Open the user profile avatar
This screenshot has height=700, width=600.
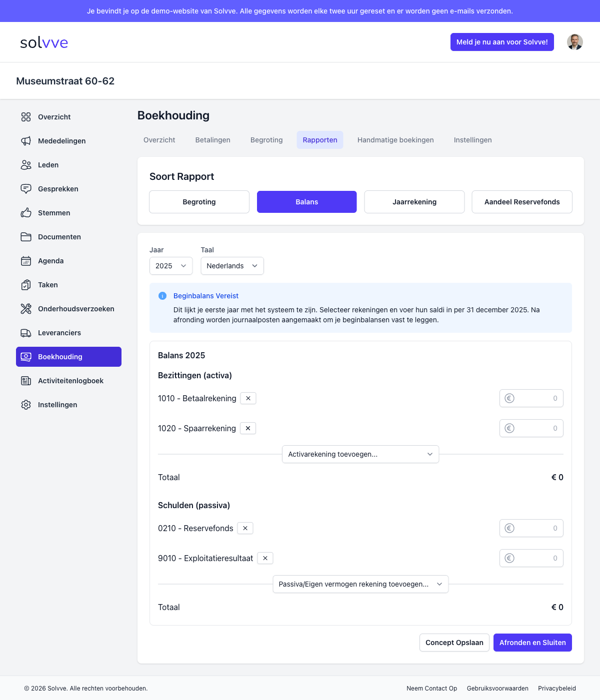[x=574, y=42]
